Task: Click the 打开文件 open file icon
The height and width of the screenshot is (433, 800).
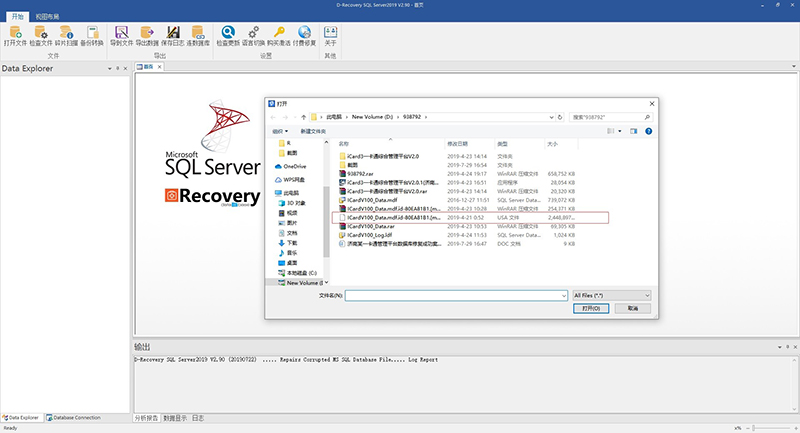Action: point(15,32)
